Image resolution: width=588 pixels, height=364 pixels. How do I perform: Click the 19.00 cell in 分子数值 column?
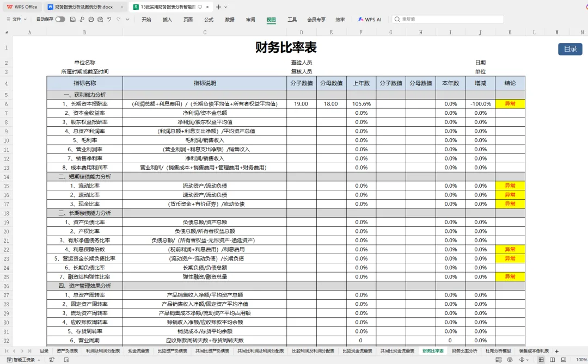click(301, 104)
